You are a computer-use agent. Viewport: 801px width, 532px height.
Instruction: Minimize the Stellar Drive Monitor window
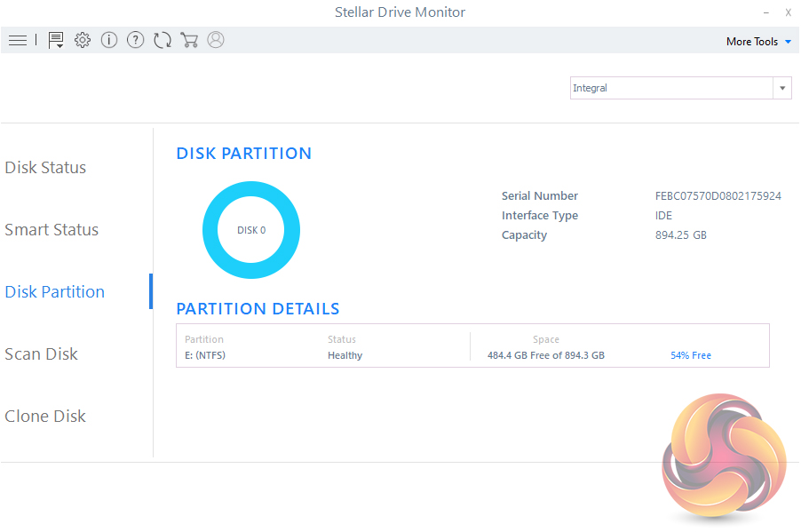pyautogui.click(x=766, y=12)
